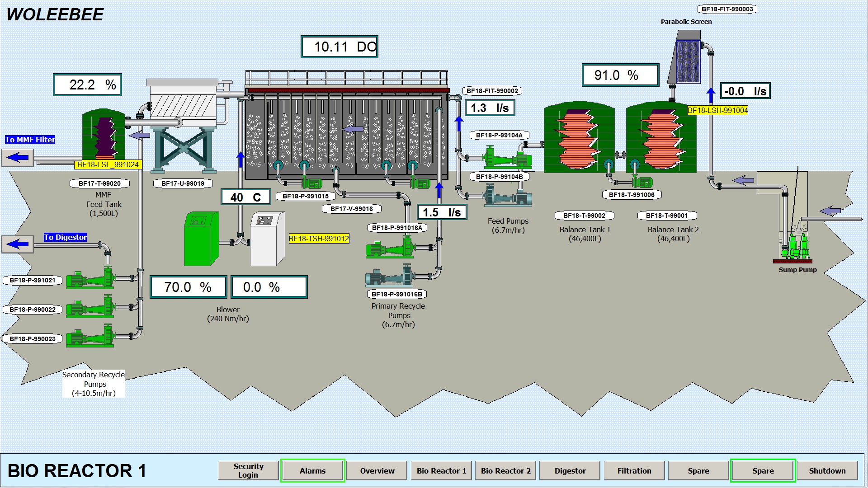The image size is (868, 488).
Task: Go to the Overview page
Action: pos(377,471)
